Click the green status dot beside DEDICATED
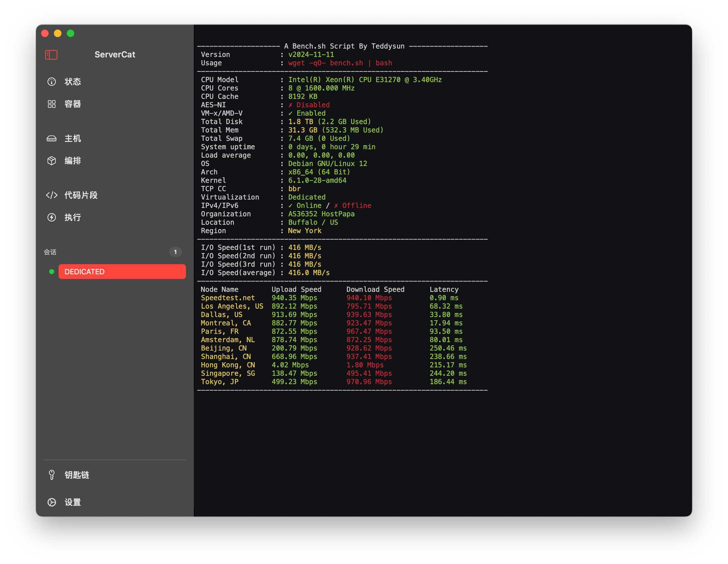 point(52,272)
